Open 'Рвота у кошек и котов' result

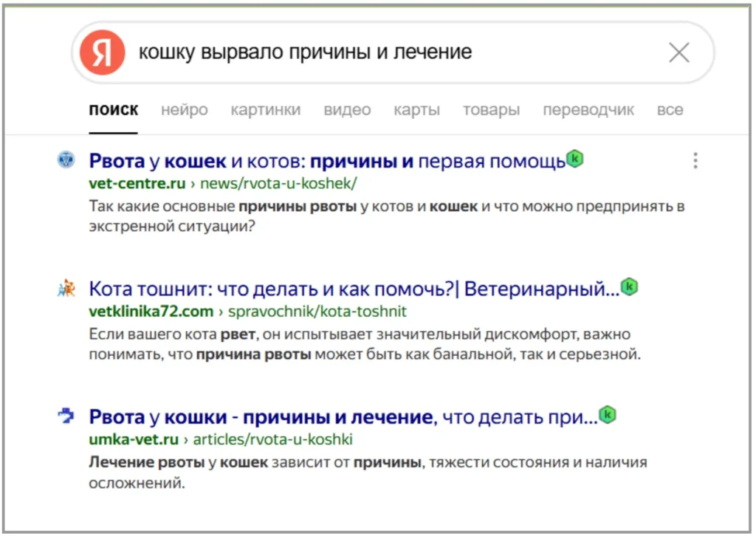click(327, 161)
